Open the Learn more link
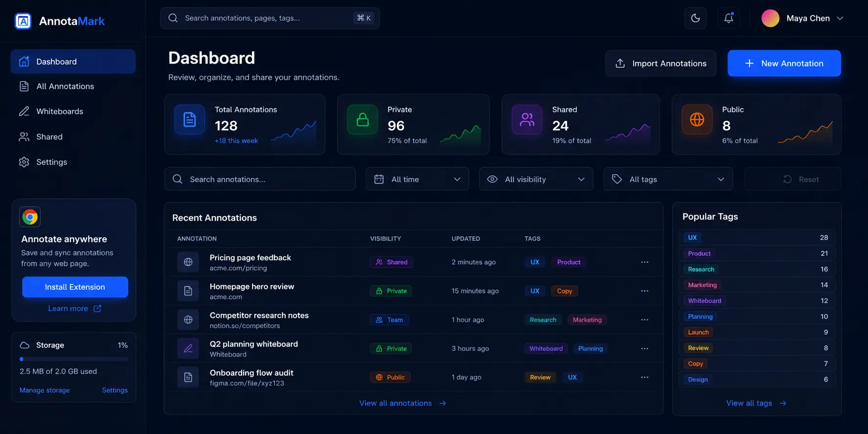The height and width of the screenshot is (434, 868). click(74, 309)
